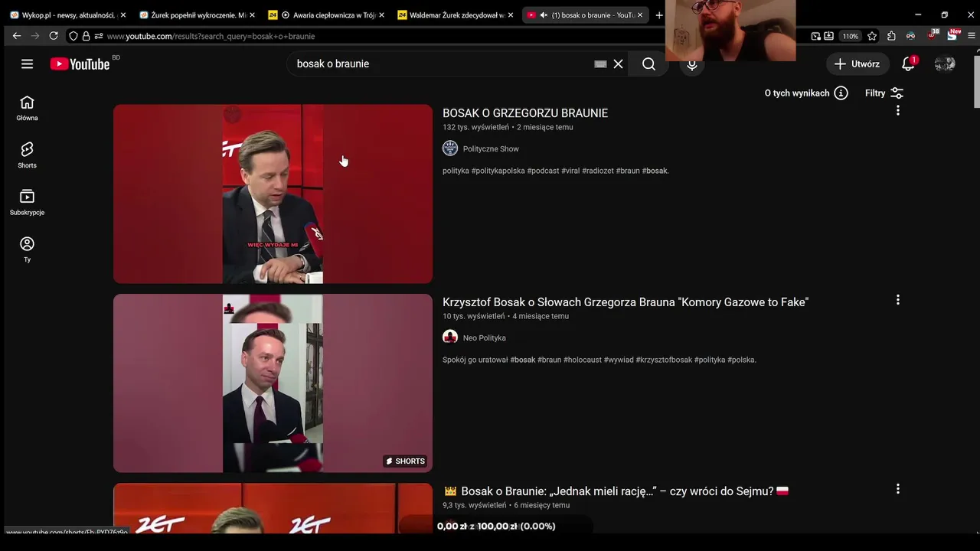
Task: Play the BOSAK O GRZEGORZU BRAUNIE thumbnail
Action: (273, 194)
